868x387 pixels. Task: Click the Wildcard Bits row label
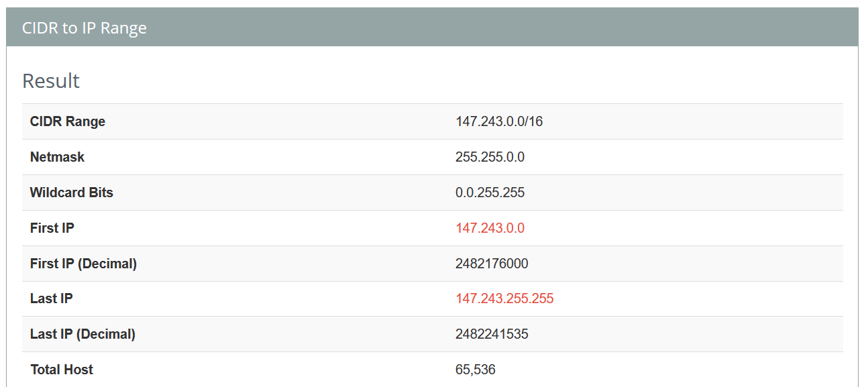click(72, 192)
